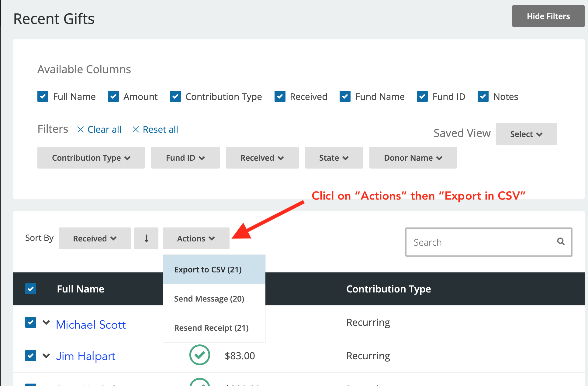Viewport: 588px width, 386px height.
Task: Open the Saved View Select dropdown
Action: (x=526, y=134)
